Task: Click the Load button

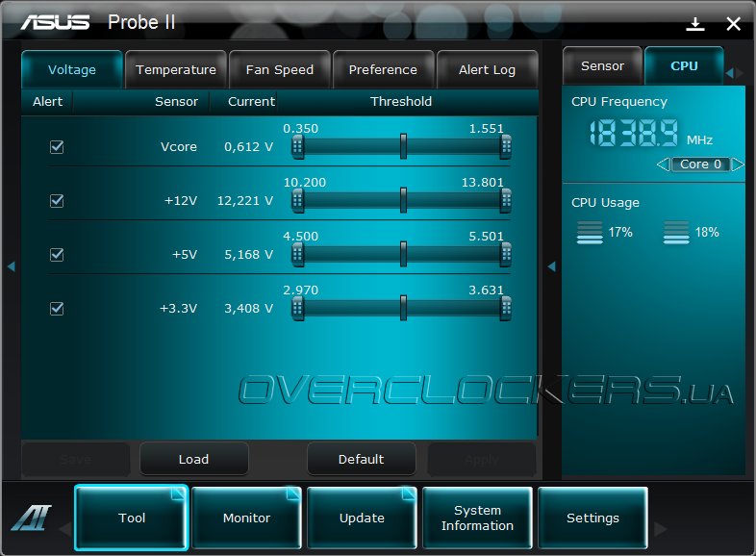Action: tap(194, 459)
